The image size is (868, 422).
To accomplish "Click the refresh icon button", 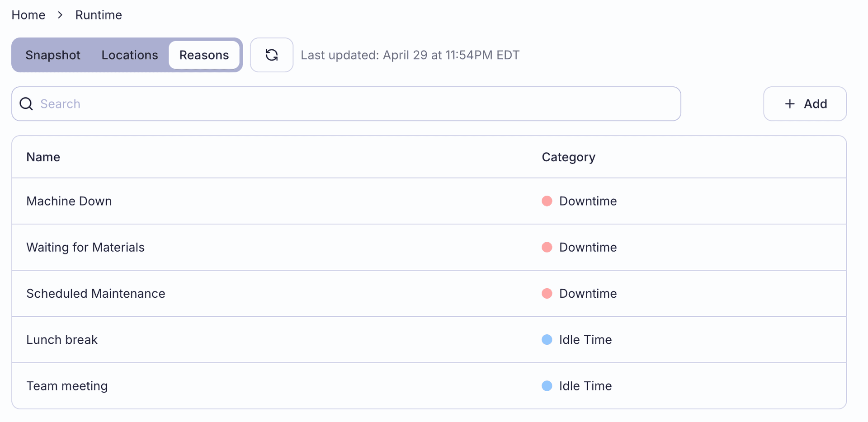I will [x=271, y=55].
